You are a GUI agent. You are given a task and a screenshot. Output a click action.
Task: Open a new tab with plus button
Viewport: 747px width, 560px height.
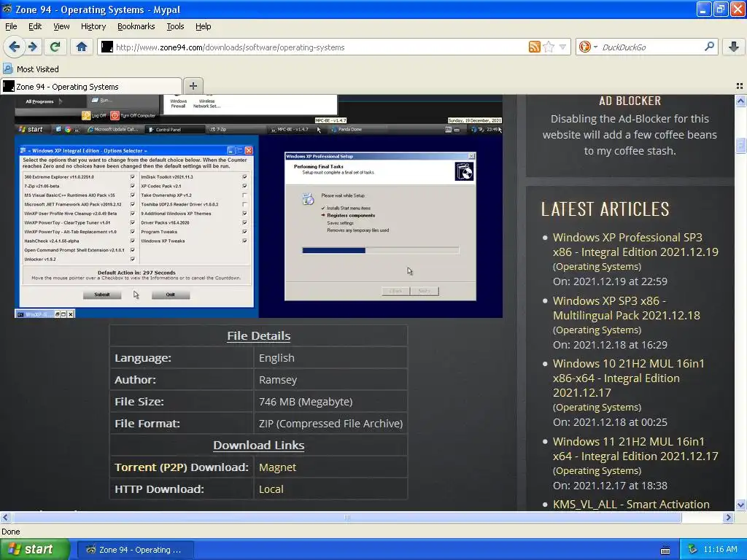pos(193,86)
